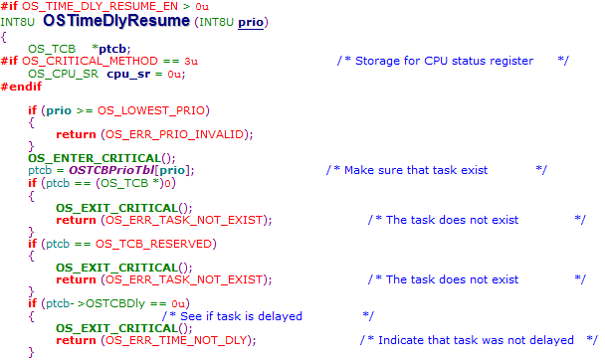
Task: Click the 'See if task is delayed' comment
Action: (x=268, y=316)
